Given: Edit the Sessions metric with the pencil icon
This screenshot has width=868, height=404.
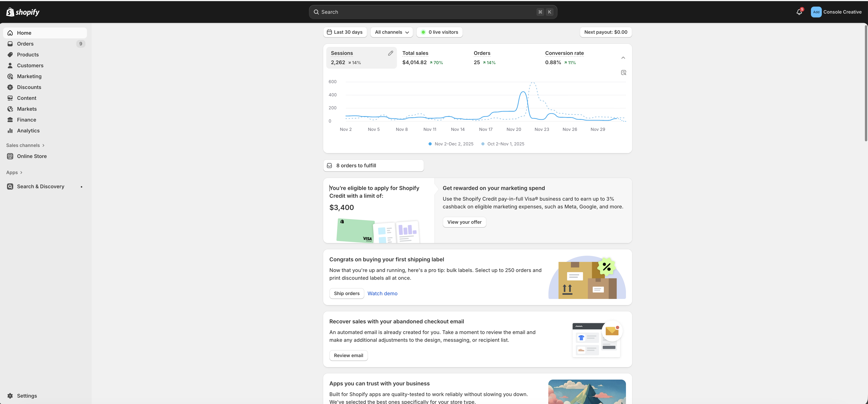Looking at the screenshot, I should coord(391,53).
